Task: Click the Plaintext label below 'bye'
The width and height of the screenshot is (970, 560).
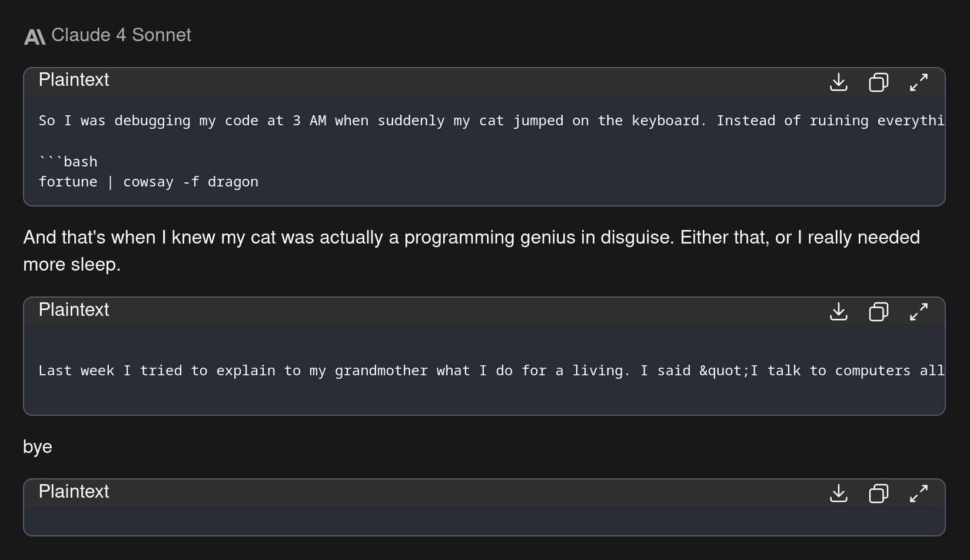Action: coord(74,492)
